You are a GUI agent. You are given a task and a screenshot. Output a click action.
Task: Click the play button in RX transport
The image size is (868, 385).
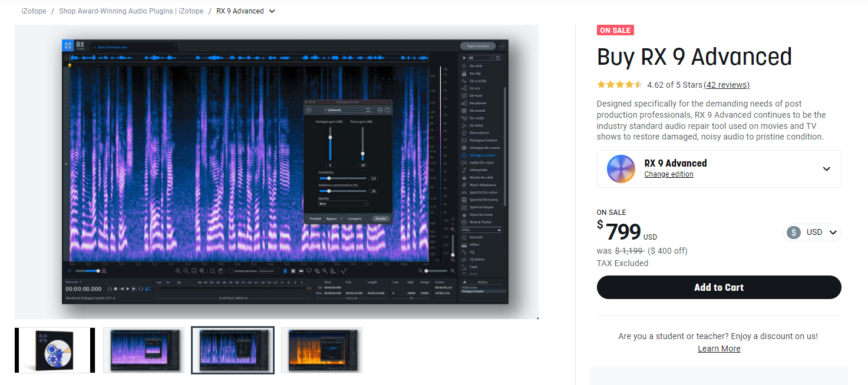coord(128,289)
